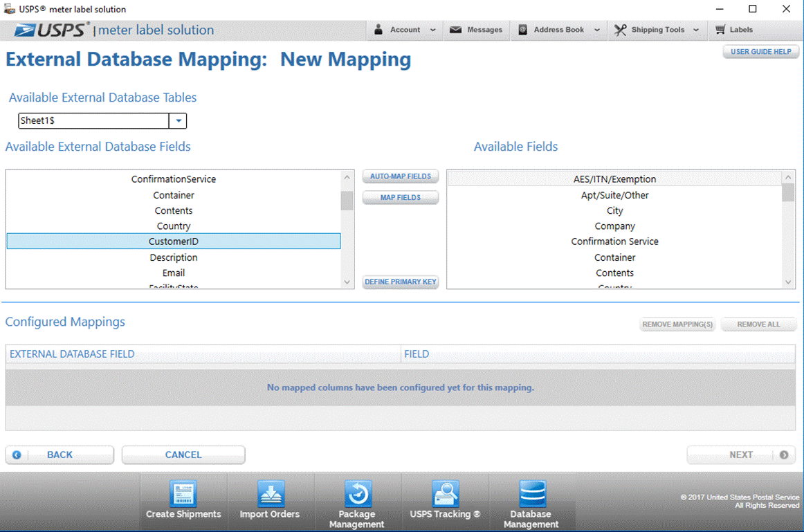Open the Labels menu item

click(x=734, y=30)
